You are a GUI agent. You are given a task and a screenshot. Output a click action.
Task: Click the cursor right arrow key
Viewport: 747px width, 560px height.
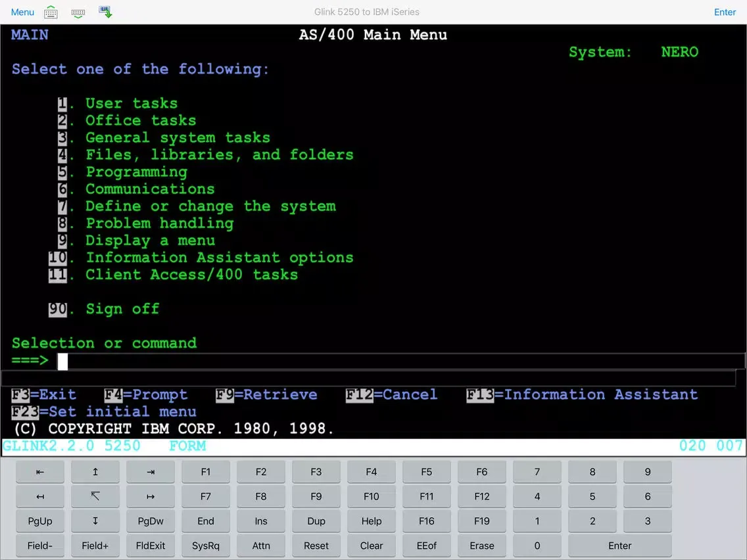tap(151, 497)
